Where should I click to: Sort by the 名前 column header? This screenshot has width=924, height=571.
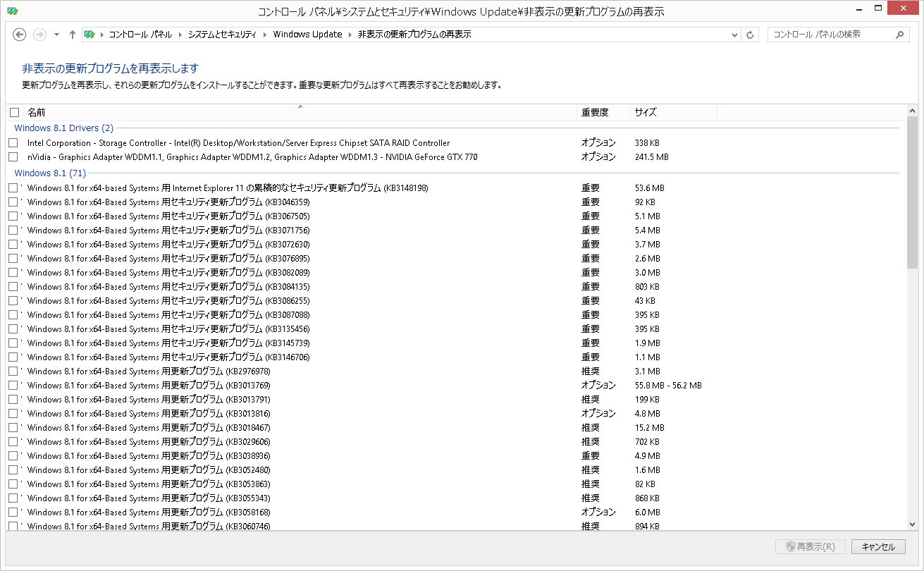(300, 112)
